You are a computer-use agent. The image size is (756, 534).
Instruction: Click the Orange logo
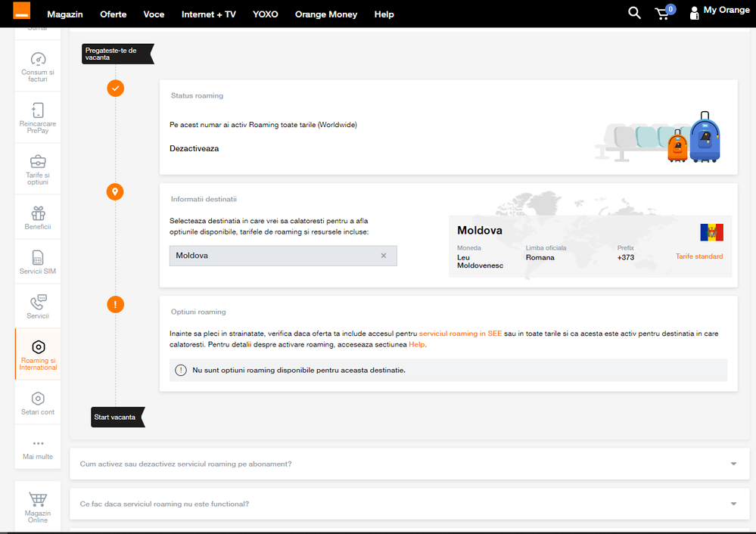(21, 11)
